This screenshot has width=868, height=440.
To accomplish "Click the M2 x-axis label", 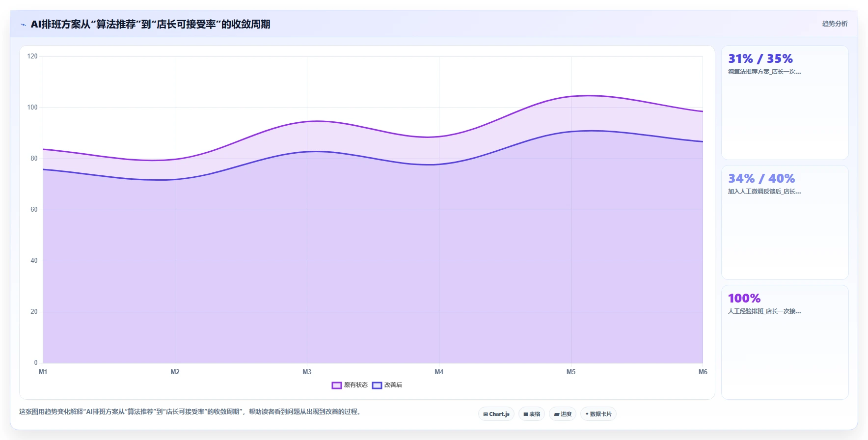I will coord(175,372).
